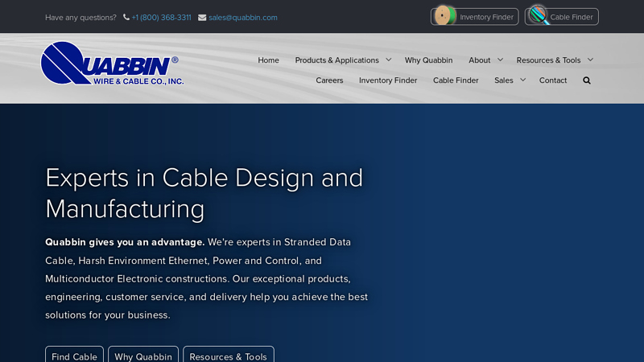Click the Cable Finder top bar button
644x362 pixels.
click(561, 17)
